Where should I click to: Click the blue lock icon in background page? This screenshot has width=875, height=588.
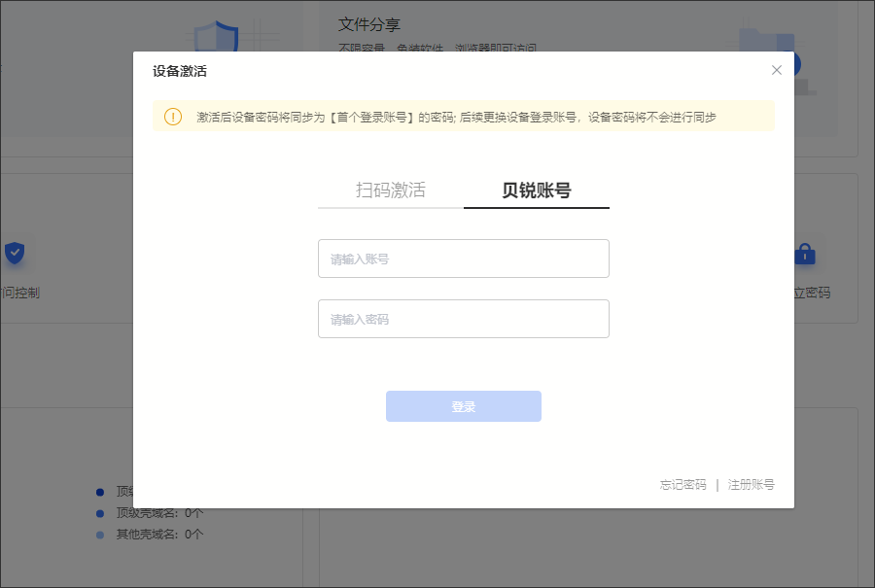[x=805, y=254]
